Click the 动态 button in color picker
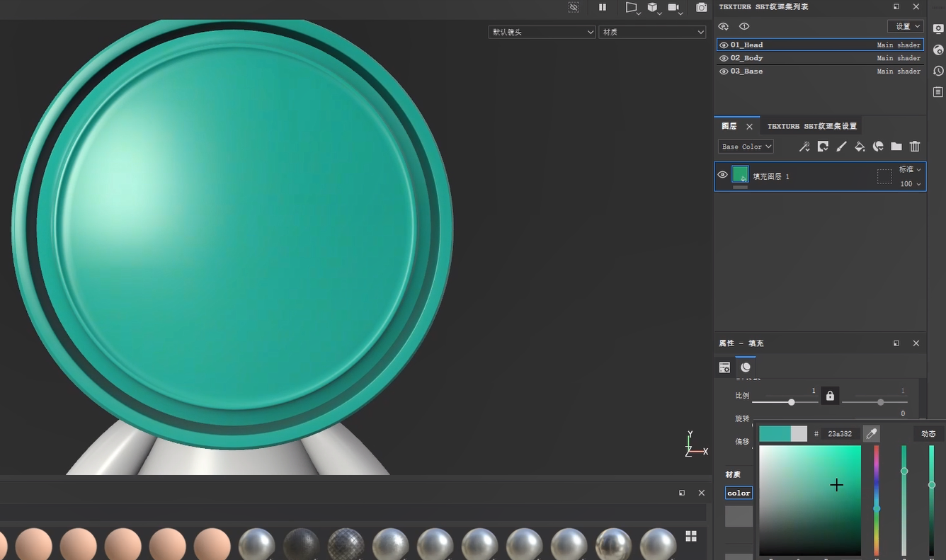Screen dimensions: 946x560 pos(928,433)
